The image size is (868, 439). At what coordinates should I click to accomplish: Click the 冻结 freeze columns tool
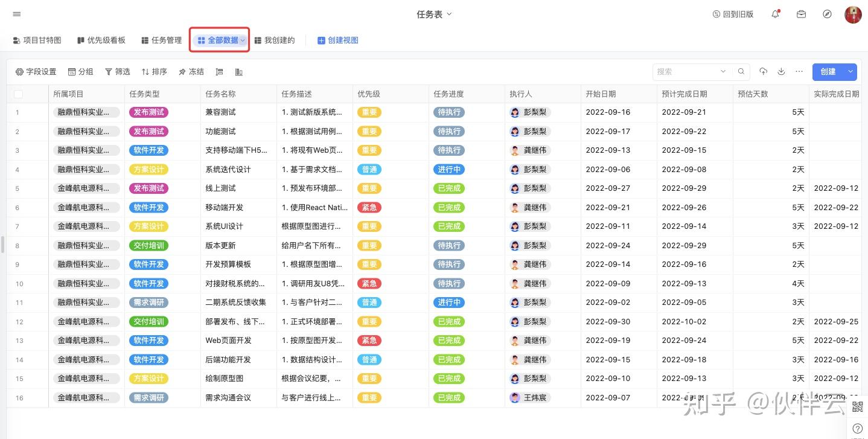click(191, 72)
